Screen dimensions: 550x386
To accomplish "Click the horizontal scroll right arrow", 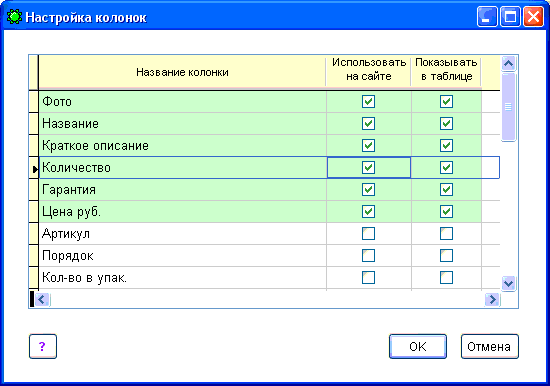I will (492, 299).
